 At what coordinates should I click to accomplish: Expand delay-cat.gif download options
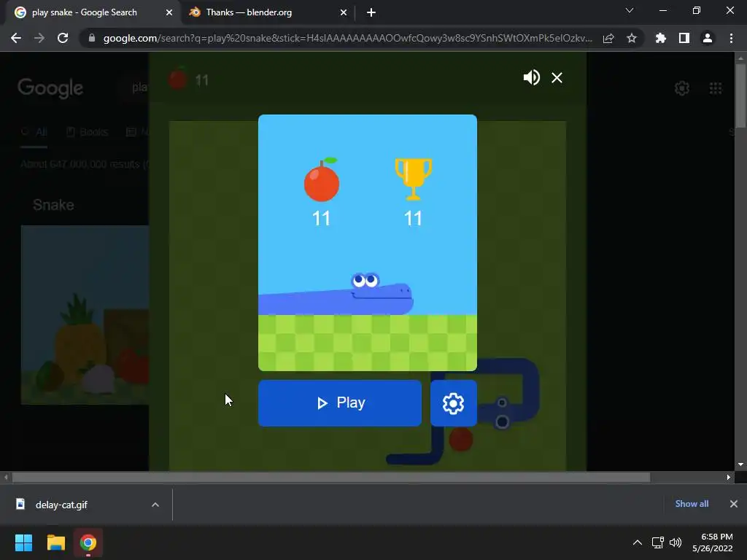click(x=155, y=505)
